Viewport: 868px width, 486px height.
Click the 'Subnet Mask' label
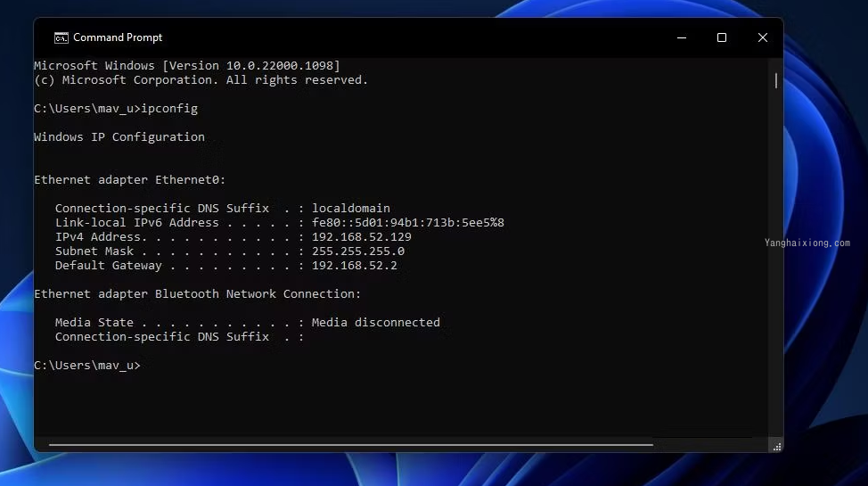point(94,251)
